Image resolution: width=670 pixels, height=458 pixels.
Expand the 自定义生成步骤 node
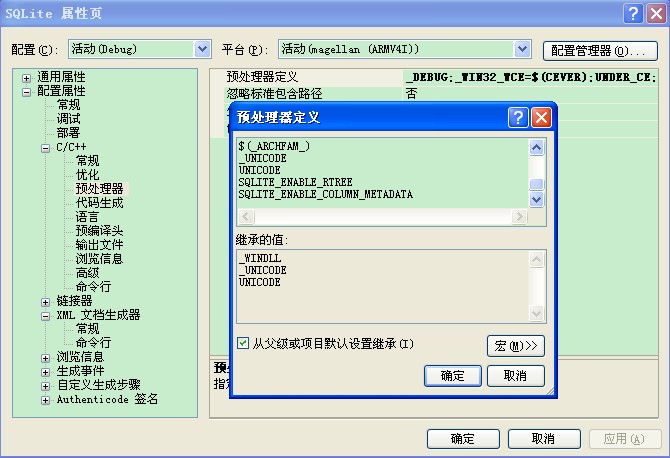(46, 386)
